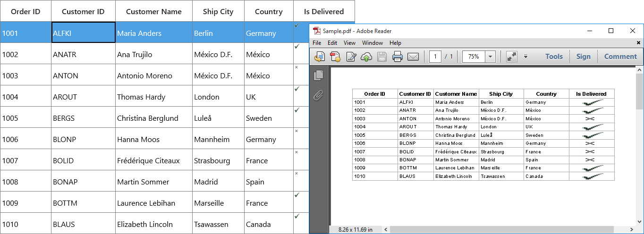
Task: Open the Window menu
Action: [x=373, y=43]
